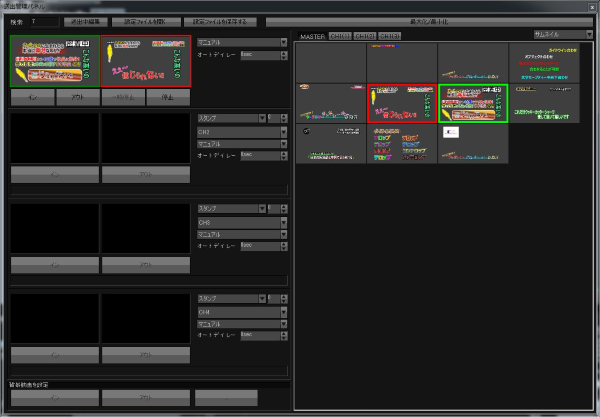Screen dimensions: 600x417
Task: Select the red-bordered thumbnail in MASTER grid
Action: pyautogui.click(x=402, y=103)
